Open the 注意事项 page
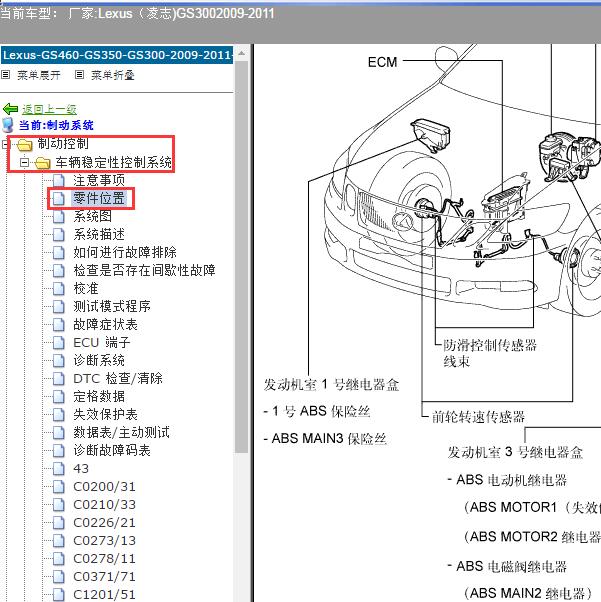Screen dimensions: 601x602 (99, 180)
